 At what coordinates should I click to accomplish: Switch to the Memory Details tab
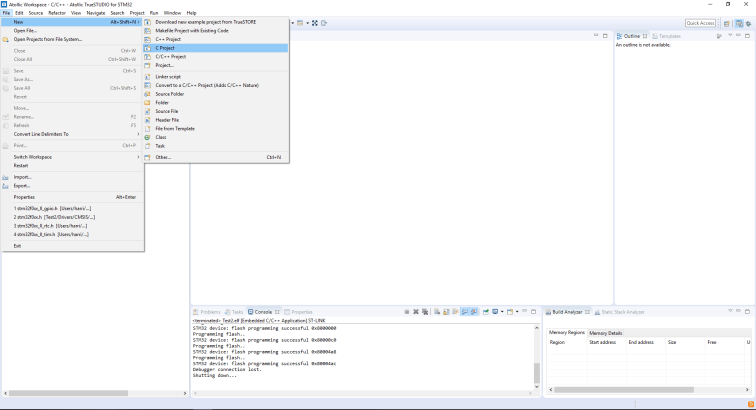[606, 332]
